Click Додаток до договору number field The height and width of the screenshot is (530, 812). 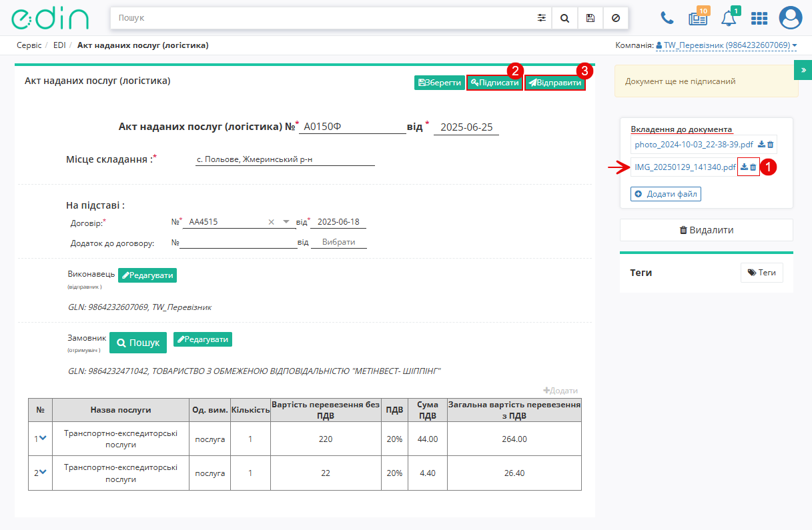tap(238, 242)
